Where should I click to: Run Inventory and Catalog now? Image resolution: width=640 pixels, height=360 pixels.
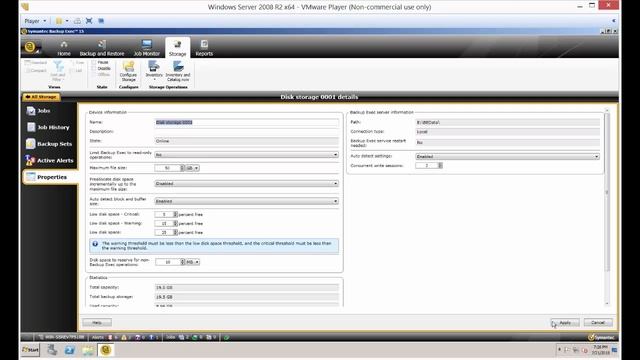pyautogui.click(x=178, y=71)
